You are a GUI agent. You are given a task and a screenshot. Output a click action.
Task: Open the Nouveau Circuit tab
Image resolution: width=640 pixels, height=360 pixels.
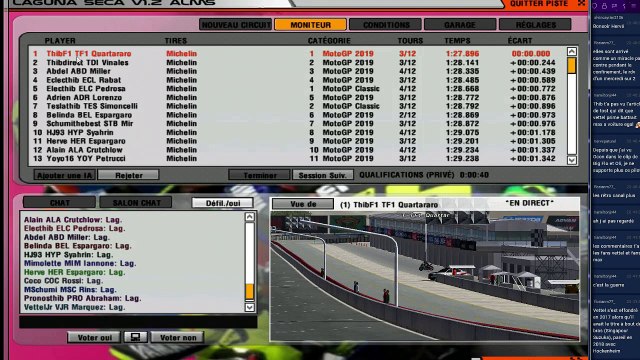pyautogui.click(x=236, y=24)
